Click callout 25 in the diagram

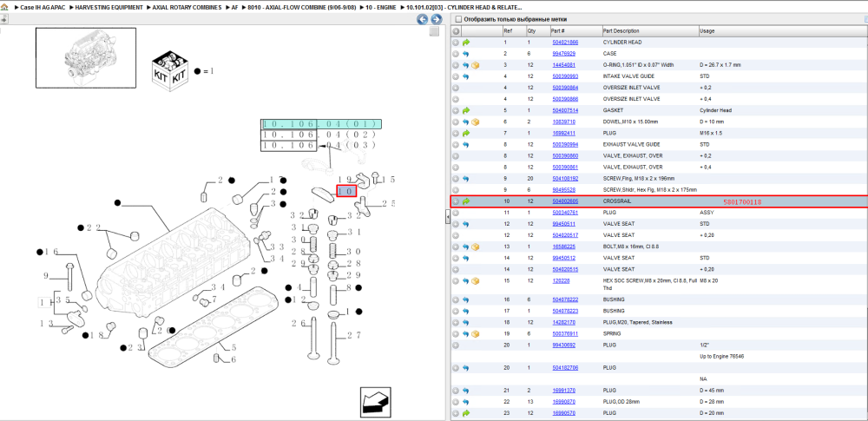click(388, 203)
